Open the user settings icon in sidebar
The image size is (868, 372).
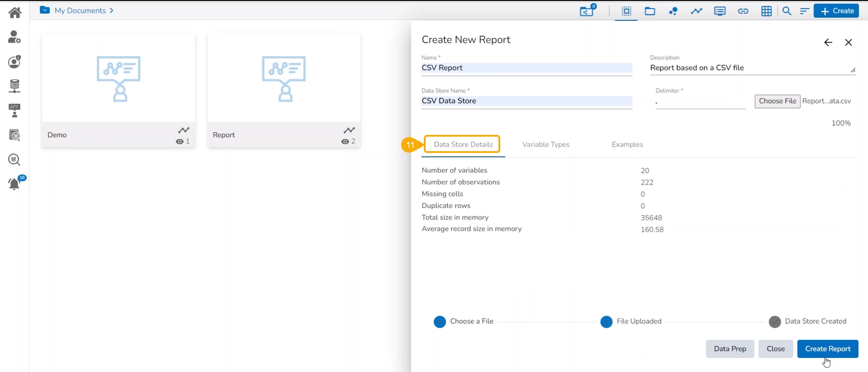[x=14, y=37]
